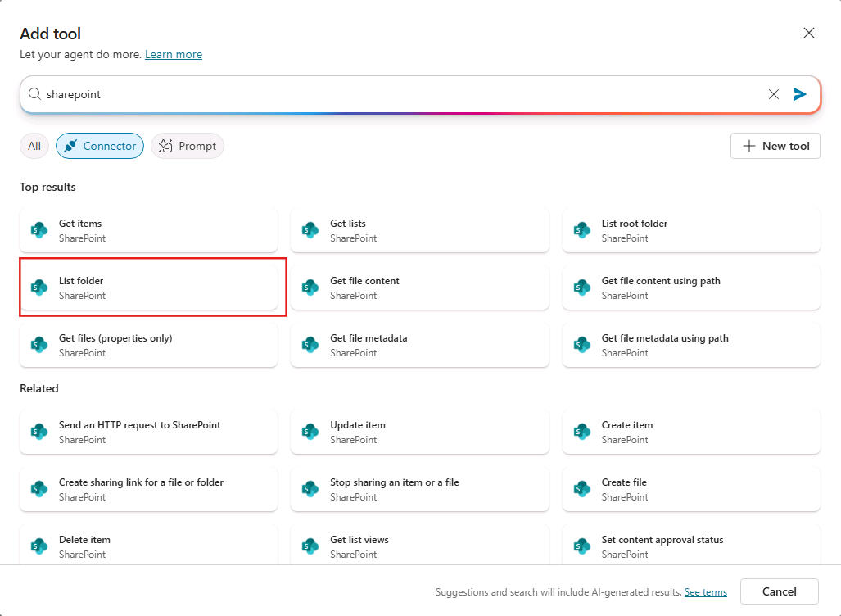This screenshot has width=841, height=616.
Task: Select the SharePoint icon on List root folder
Action: pyautogui.click(x=581, y=230)
